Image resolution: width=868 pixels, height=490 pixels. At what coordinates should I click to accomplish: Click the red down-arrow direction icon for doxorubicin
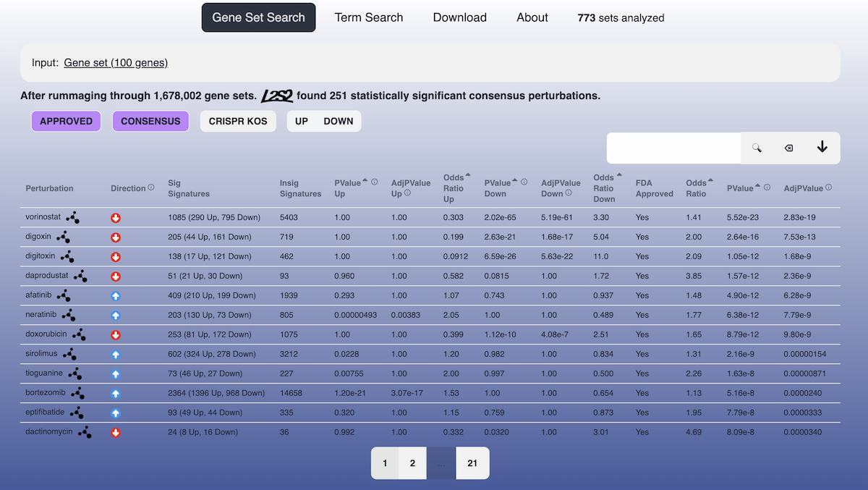pos(116,335)
